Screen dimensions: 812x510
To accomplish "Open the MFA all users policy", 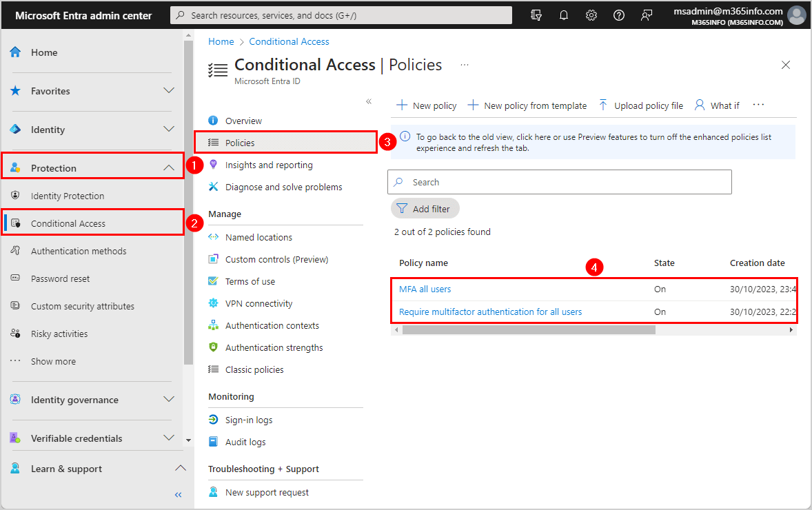I will (x=425, y=289).
